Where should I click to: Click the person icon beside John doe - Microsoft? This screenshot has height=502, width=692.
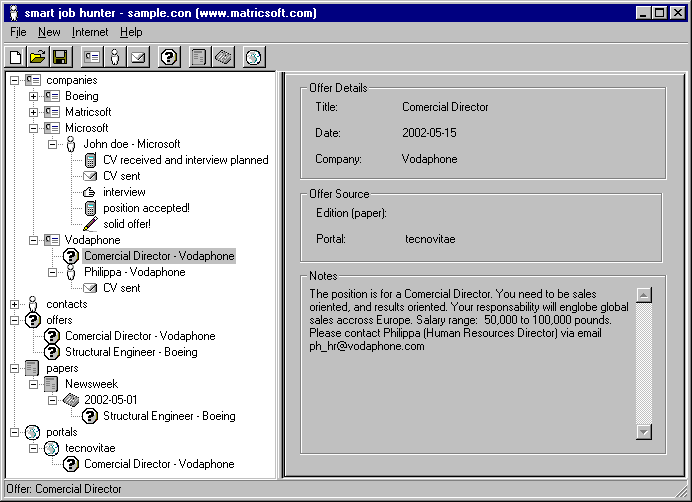coord(71,144)
